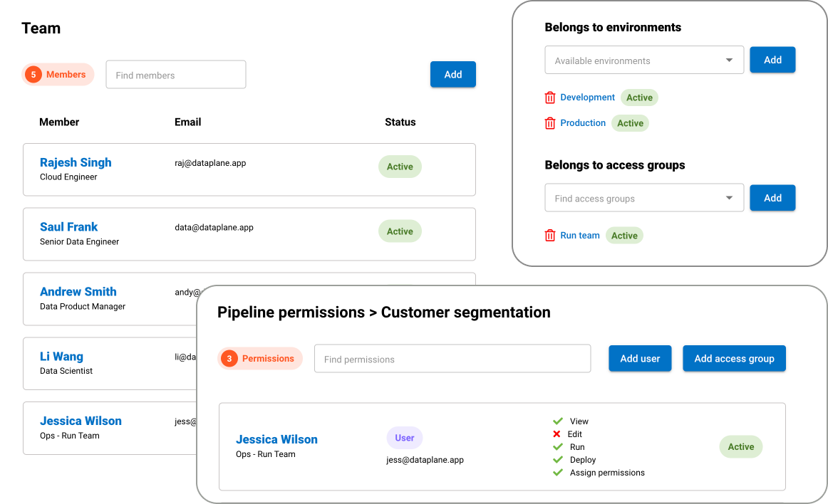
Task: Click the trash icon beside Production environment
Action: point(550,122)
